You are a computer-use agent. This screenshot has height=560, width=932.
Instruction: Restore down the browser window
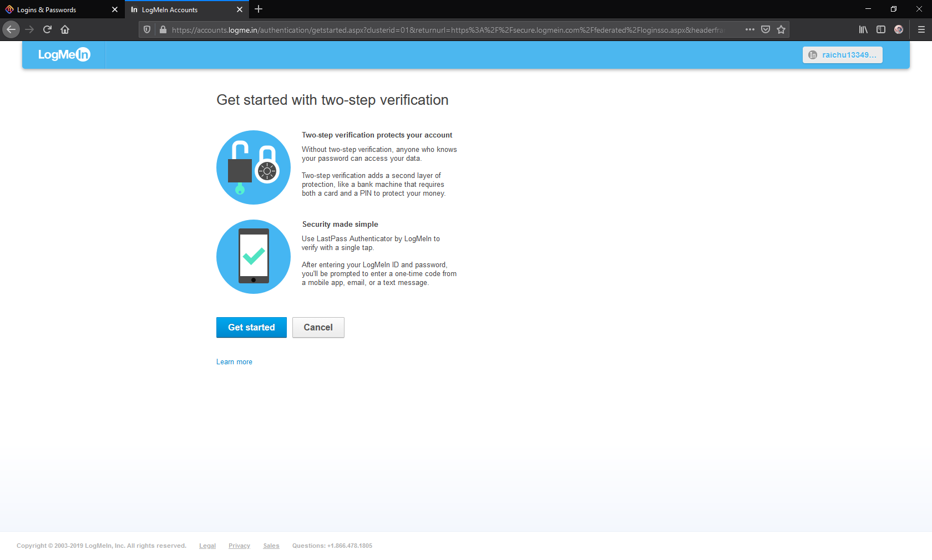point(894,9)
